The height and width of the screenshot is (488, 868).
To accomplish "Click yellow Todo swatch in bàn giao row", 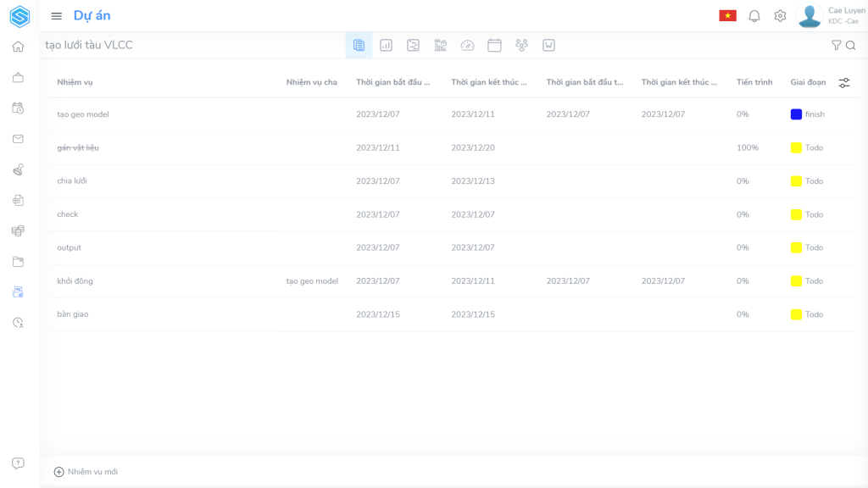I will click(796, 314).
